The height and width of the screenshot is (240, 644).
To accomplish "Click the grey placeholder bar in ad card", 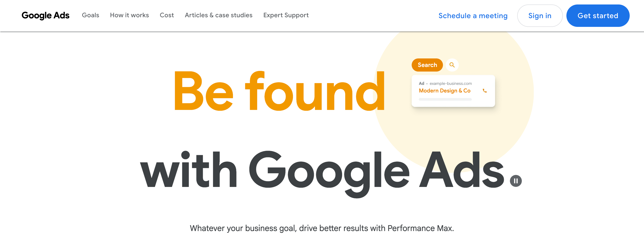I will tap(445, 99).
